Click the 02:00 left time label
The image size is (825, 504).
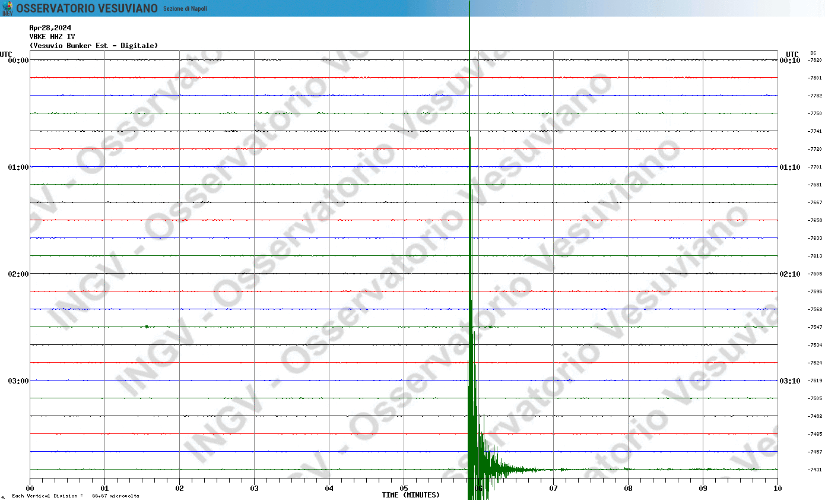tap(18, 274)
